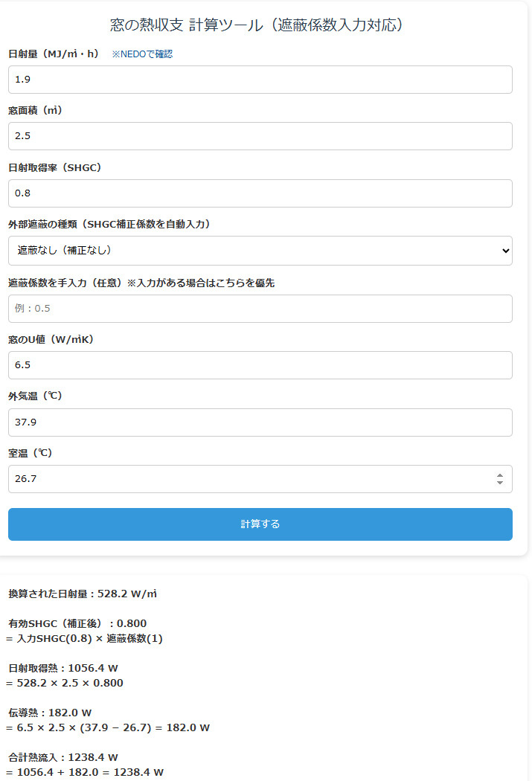
Task: Open the ※NEDOで確認 link
Action: (x=142, y=54)
